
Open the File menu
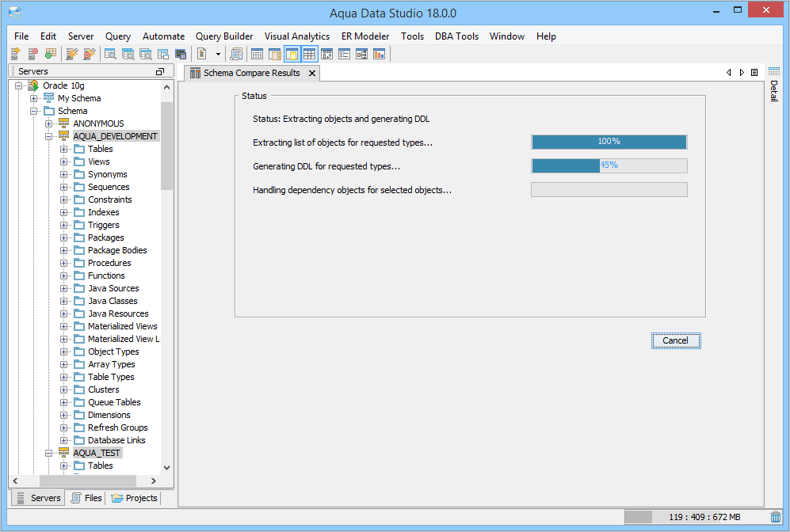click(x=21, y=36)
